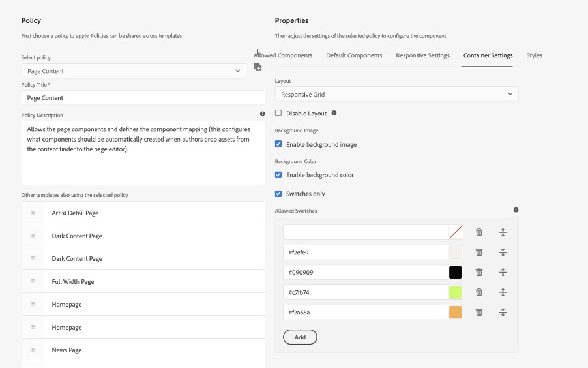Delete the #f2a65a swatch

(x=479, y=312)
